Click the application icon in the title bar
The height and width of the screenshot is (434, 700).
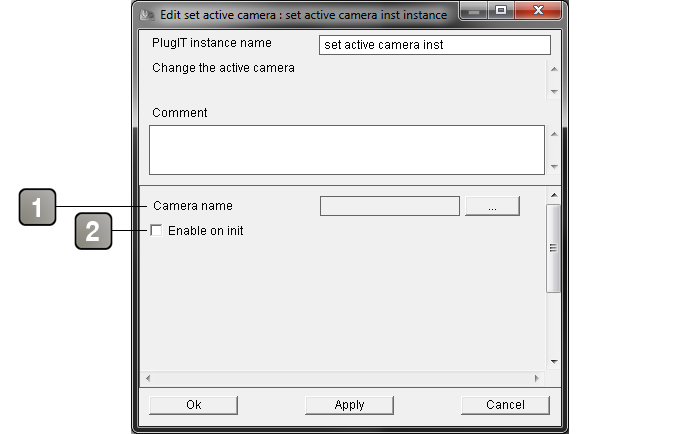(x=146, y=15)
